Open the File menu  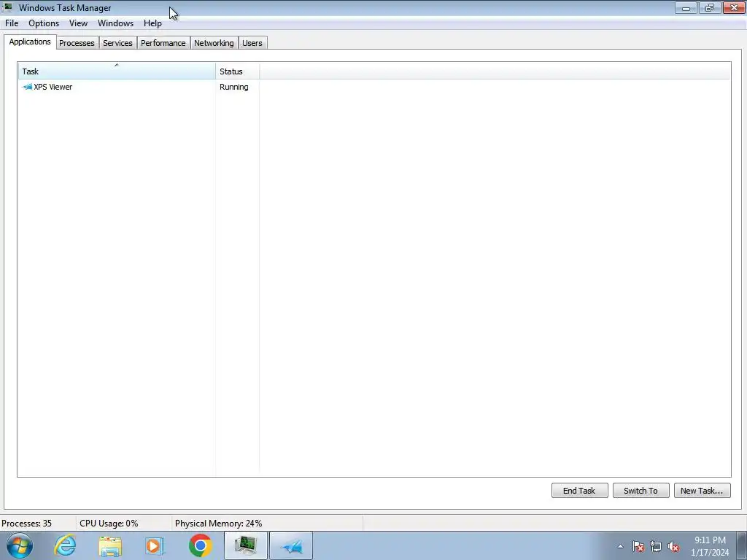point(12,23)
